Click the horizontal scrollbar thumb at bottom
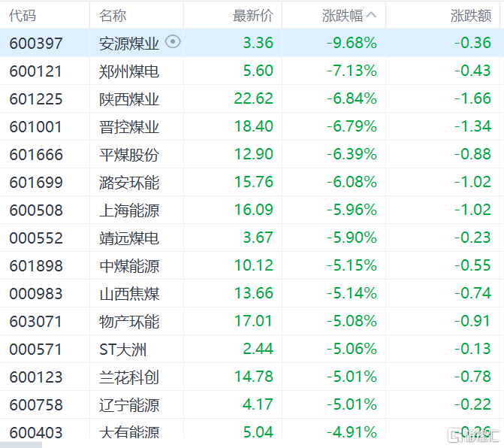Viewport: 504px width, 448px height. click(x=21, y=445)
